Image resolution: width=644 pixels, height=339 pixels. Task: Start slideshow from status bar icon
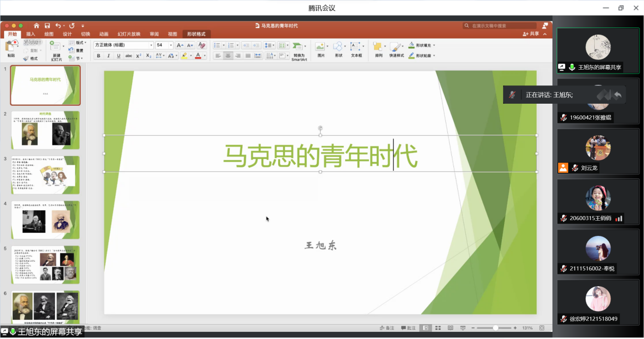point(463,328)
